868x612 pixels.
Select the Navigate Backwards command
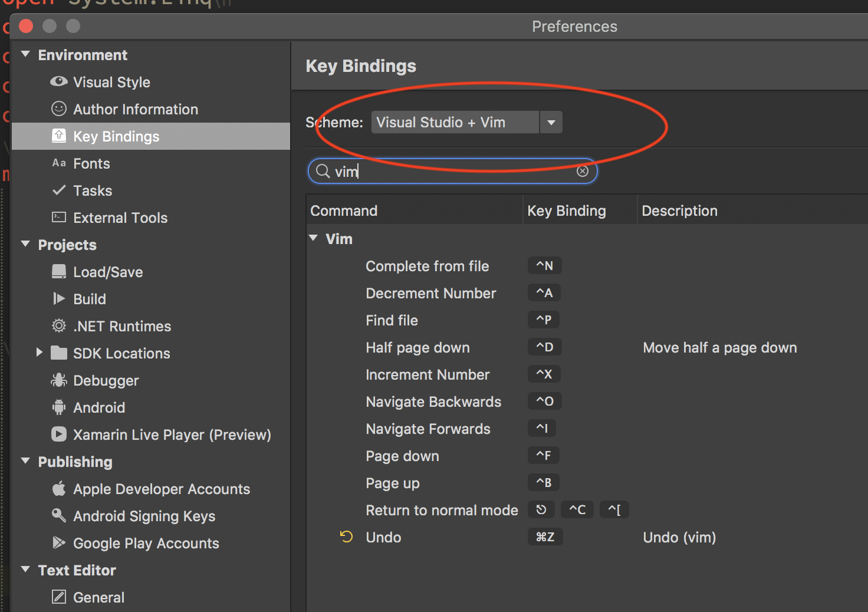[433, 402]
